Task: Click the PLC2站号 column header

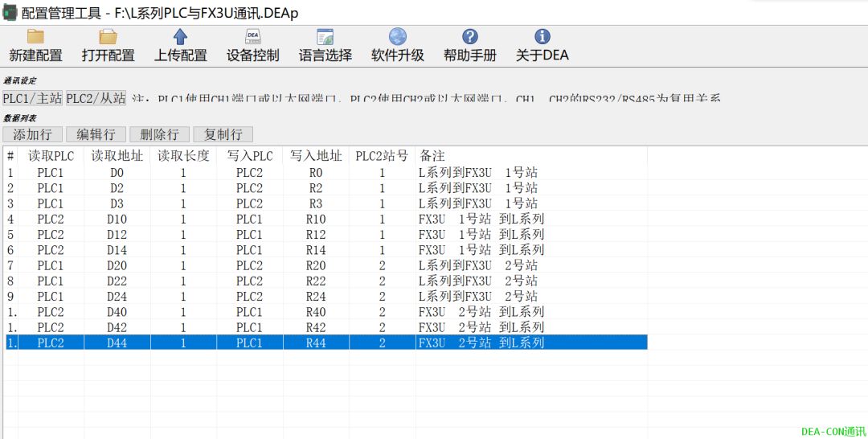Action: [383, 156]
